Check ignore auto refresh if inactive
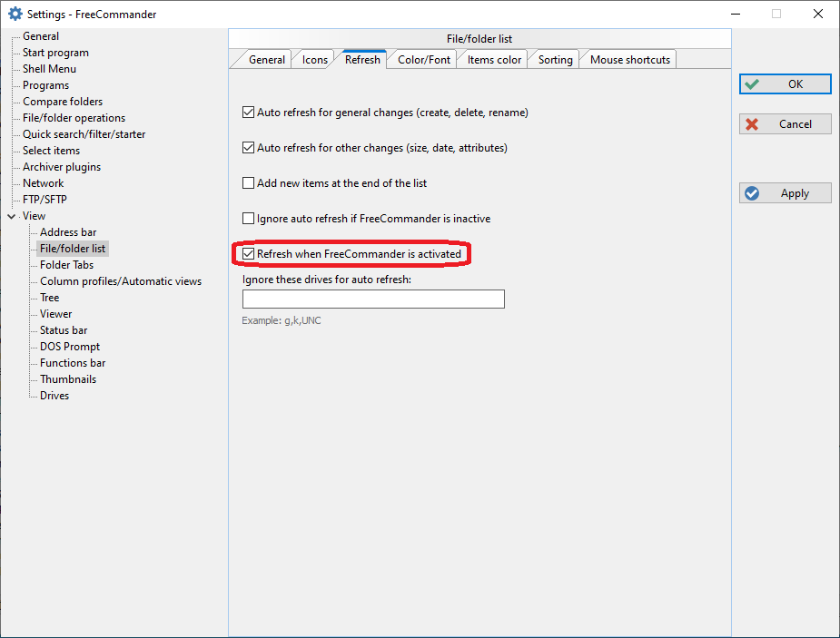Viewport: 840px width, 638px height. point(249,219)
